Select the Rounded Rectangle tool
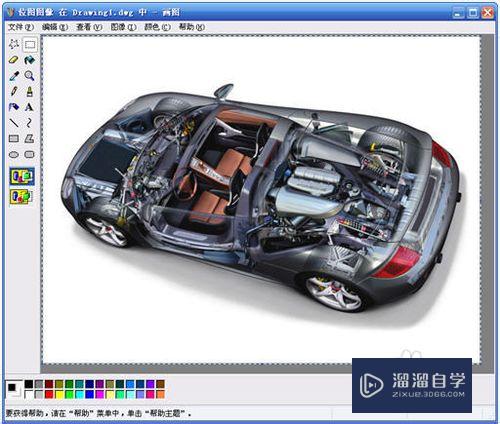Screen dimensions: 500x424 pos(29,154)
